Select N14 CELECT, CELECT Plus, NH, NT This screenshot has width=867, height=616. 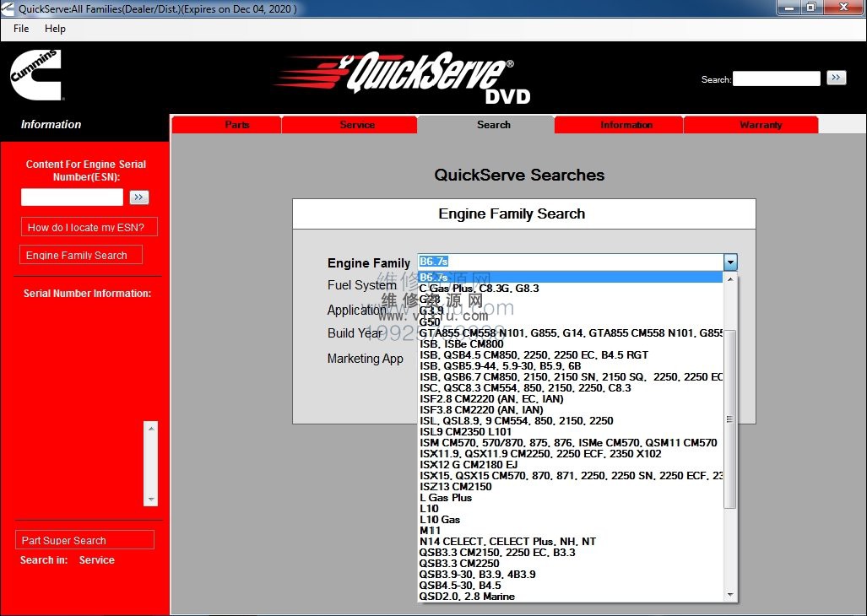[x=570, y=542]
